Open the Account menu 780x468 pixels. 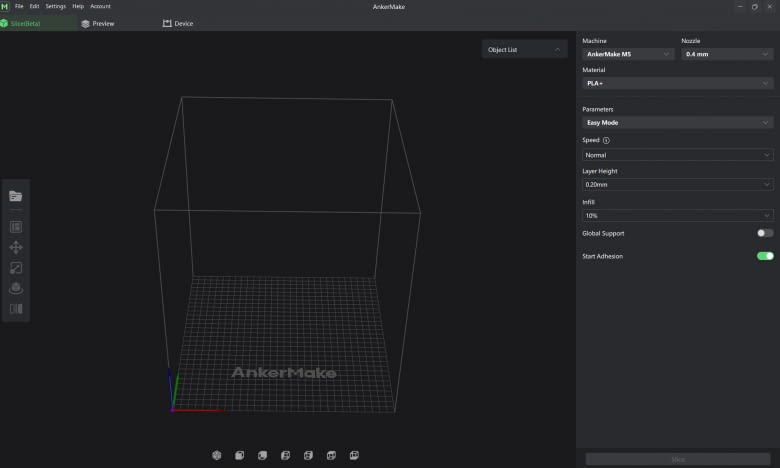point(100,6)
